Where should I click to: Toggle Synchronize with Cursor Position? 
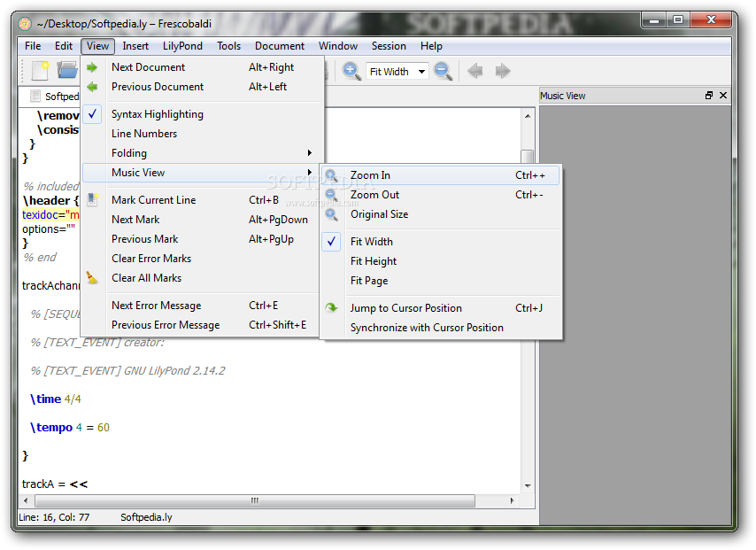coord(441,328)
